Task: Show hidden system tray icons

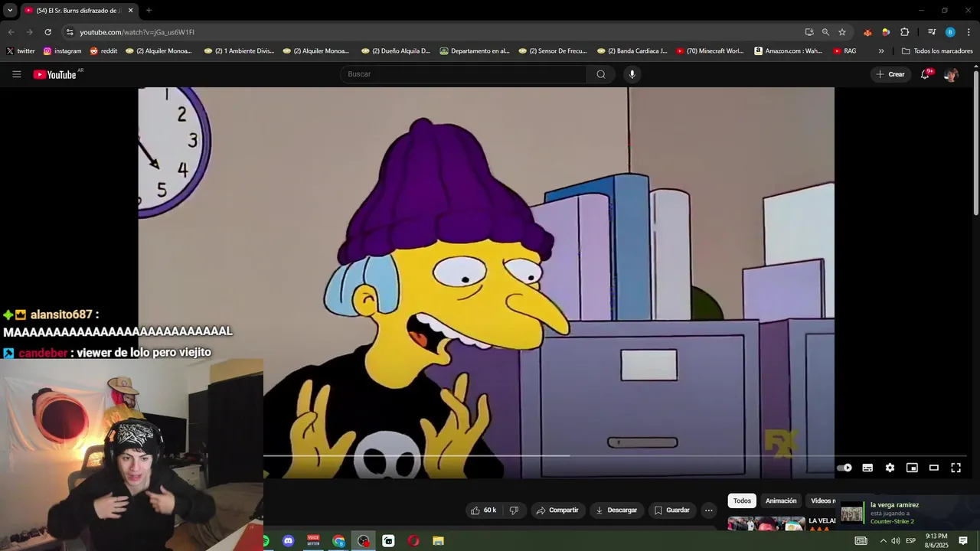Action: tap(883, 541)
